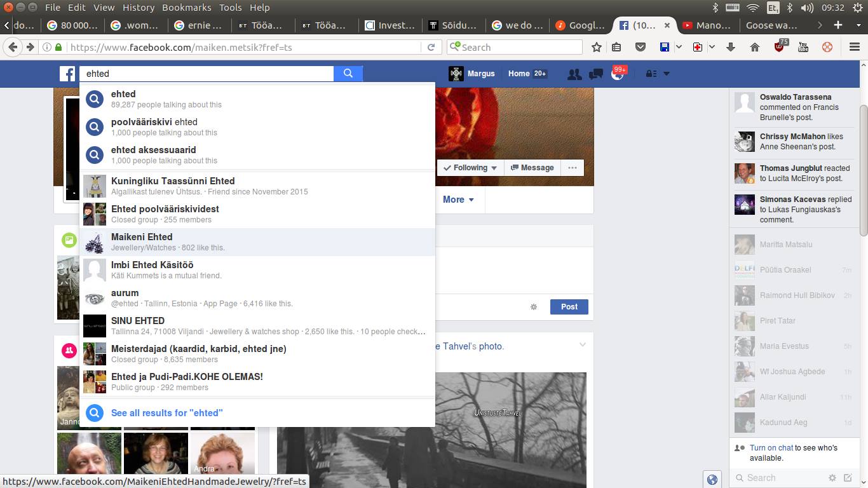Click the Facebook logo home icon
The width and height of the screenshot is (868, 488).
point(67,74)
